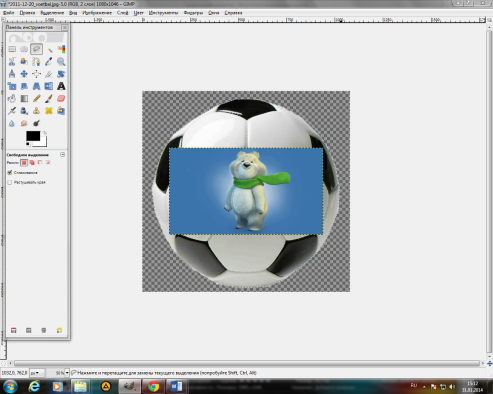Select the Paintbrush tool
This screenshot has width=493, height=394.
pos(49,98)
